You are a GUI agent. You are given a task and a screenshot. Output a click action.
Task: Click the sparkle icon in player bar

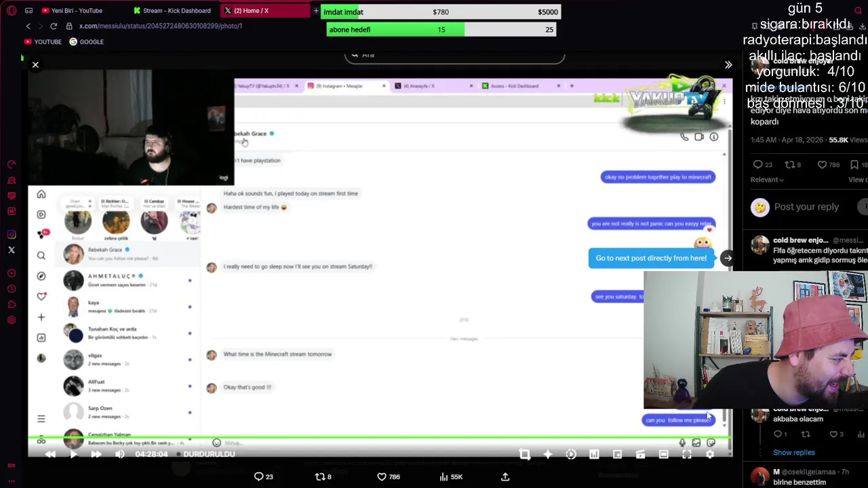(548, 455)
